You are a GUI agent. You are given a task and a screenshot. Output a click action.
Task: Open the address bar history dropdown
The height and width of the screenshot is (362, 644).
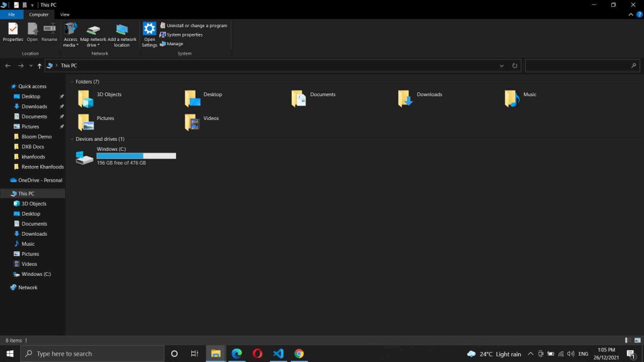501,65
